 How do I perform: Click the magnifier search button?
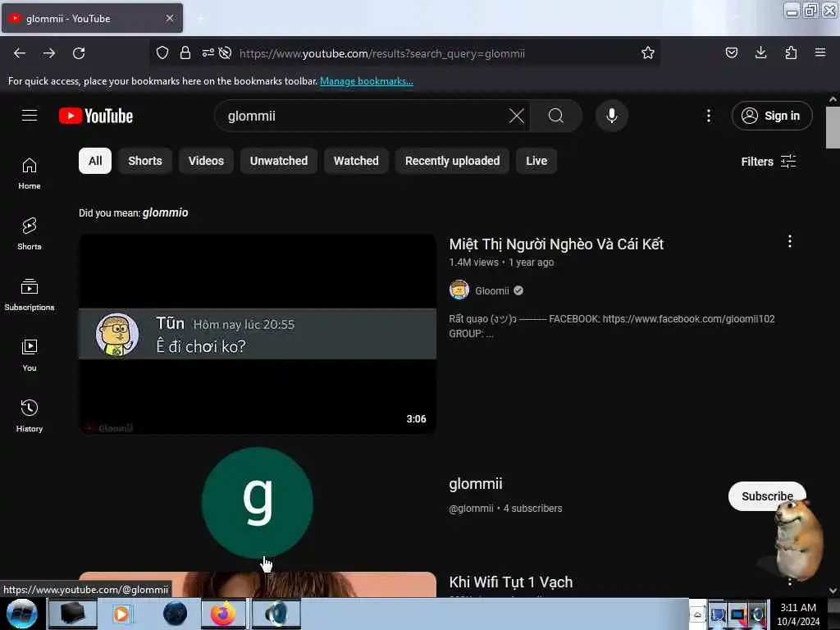point(556,116)
